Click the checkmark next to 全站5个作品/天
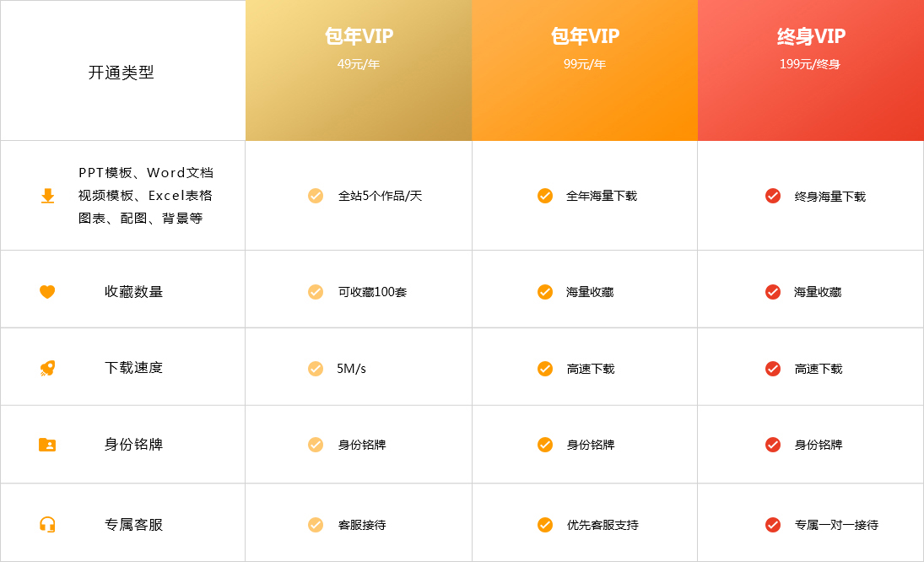The width and height of the screenshot is (924, 562). coord(316,196)
